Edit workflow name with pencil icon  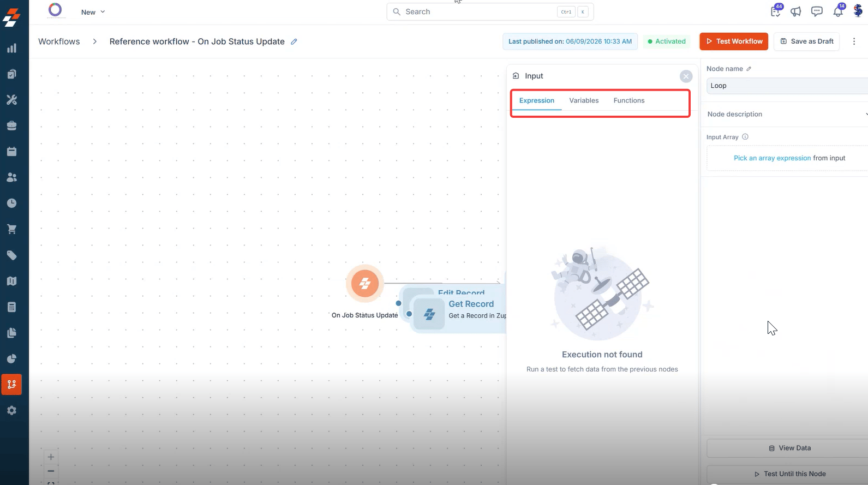pyautogui.click(x=294, y=41)
